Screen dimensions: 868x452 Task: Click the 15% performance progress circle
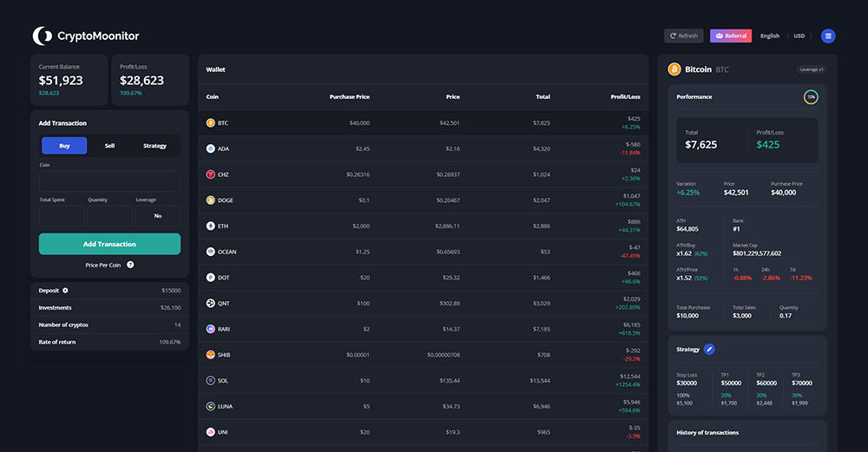(811, 97)
